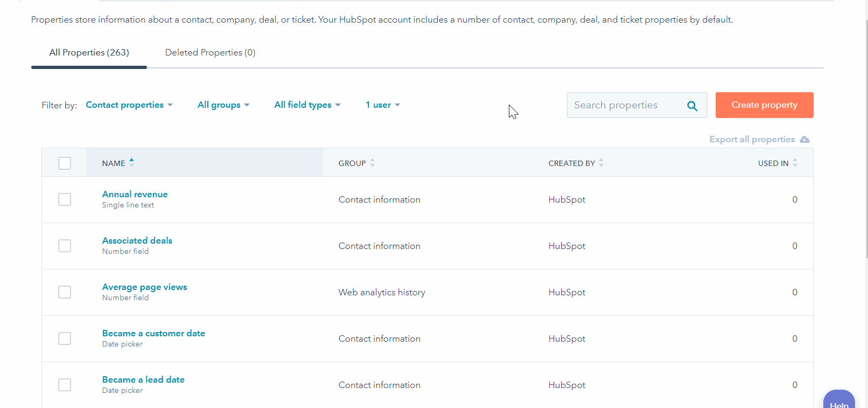
Task: Sort by the NAME column arrow icon
Action: pos(131,163)
